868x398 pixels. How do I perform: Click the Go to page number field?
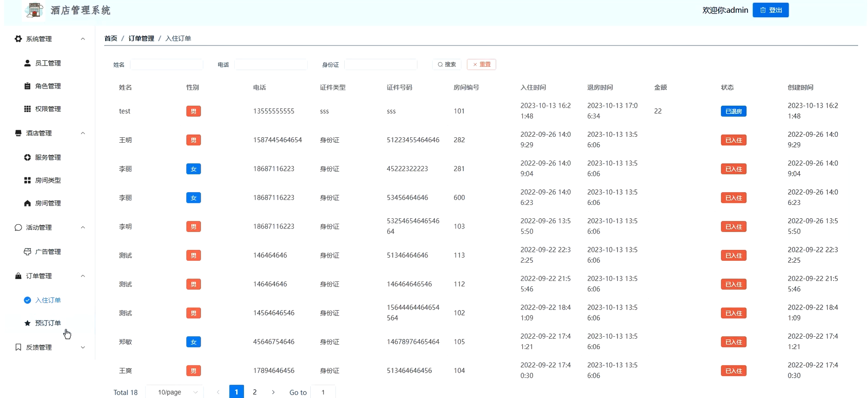pos(323,392)
